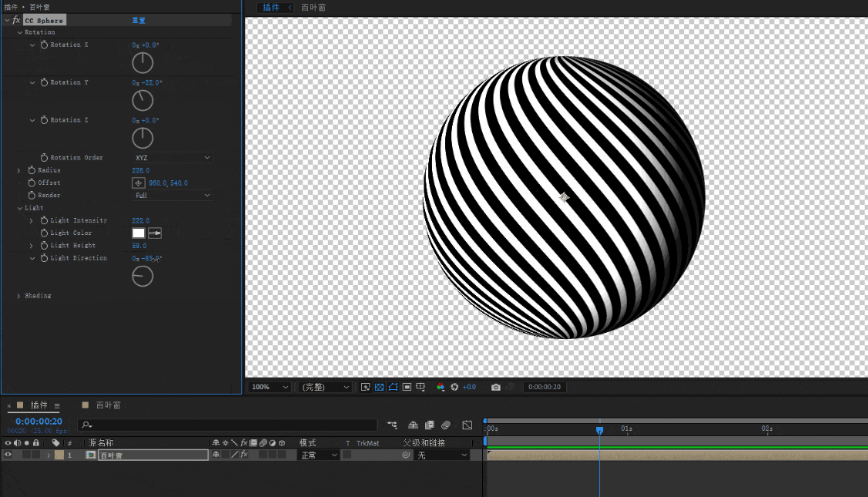Open the white Light Color swatch

tap(139, 233)
